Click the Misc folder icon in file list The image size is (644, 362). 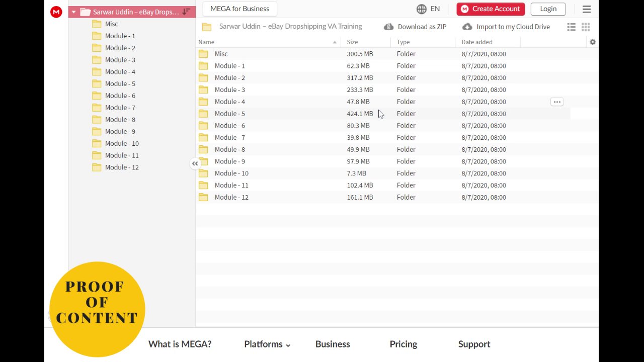pyautogui.click(x=203, y=54)
